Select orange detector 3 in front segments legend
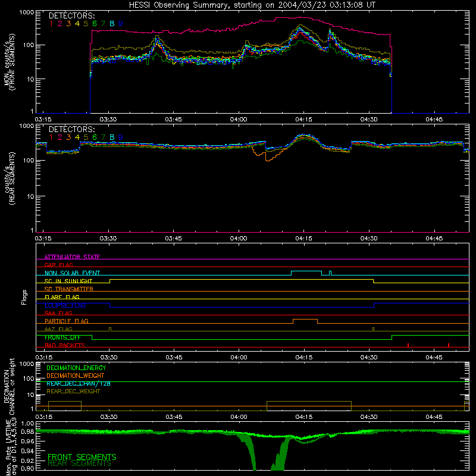Viewport: 476px width, 476px height. point(68,24)
